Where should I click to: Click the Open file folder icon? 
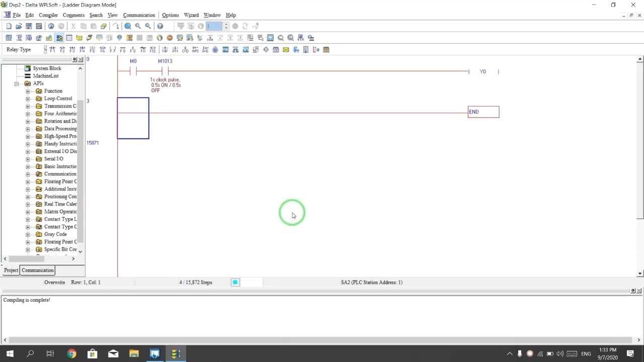point(19,26)
